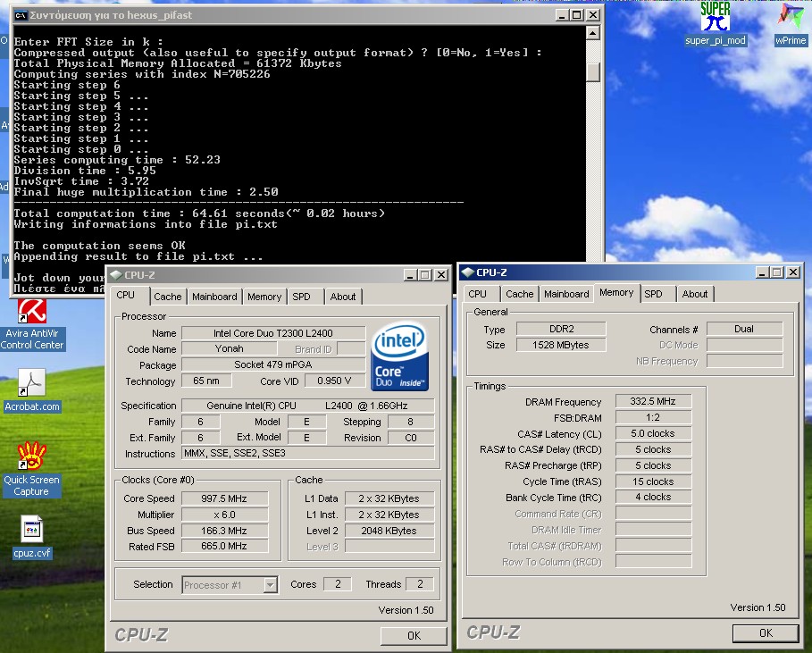
Task: Click Stepping value 8 field
Action: [x=411, y=422]
